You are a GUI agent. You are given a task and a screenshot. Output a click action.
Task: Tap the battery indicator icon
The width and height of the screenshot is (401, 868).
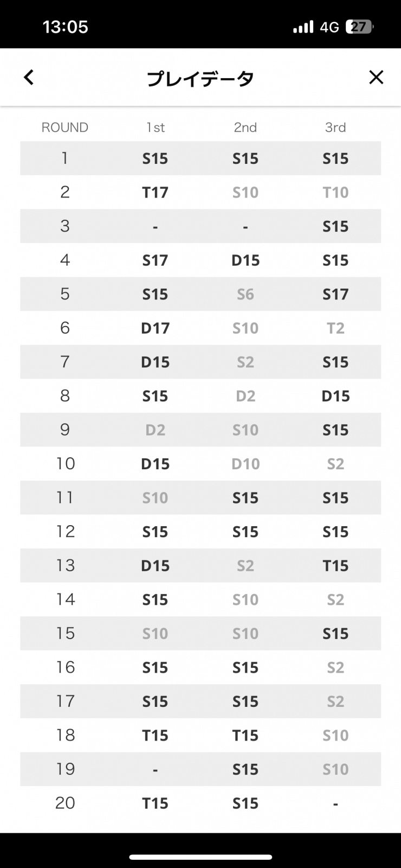point(360,27)
